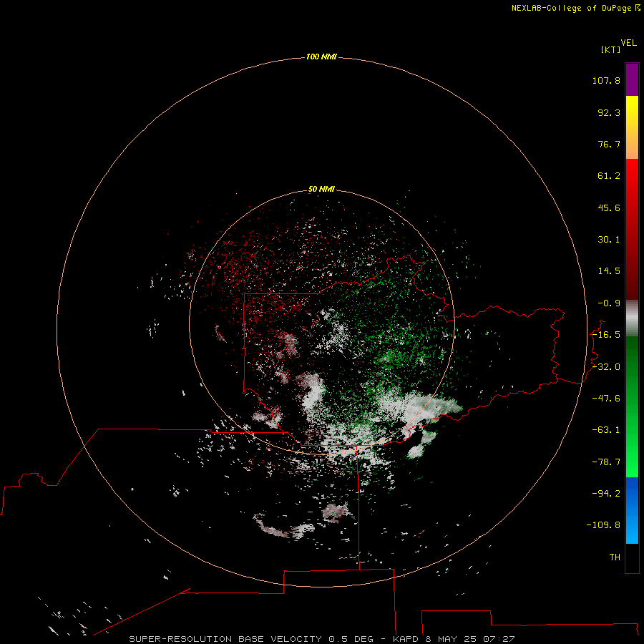Click the -16.5 velocity scale value
This screenshot has width=644, height=644.
[x=606, y=335]
